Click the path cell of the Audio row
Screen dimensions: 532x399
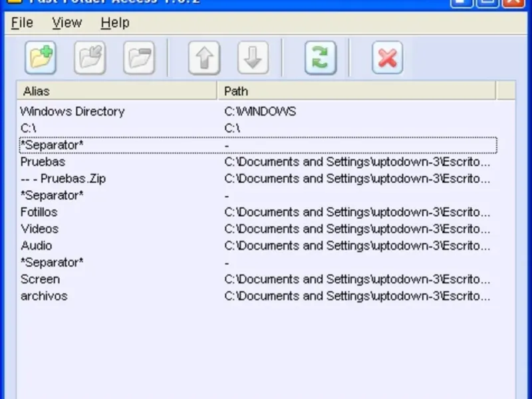(x=357, y=245)
